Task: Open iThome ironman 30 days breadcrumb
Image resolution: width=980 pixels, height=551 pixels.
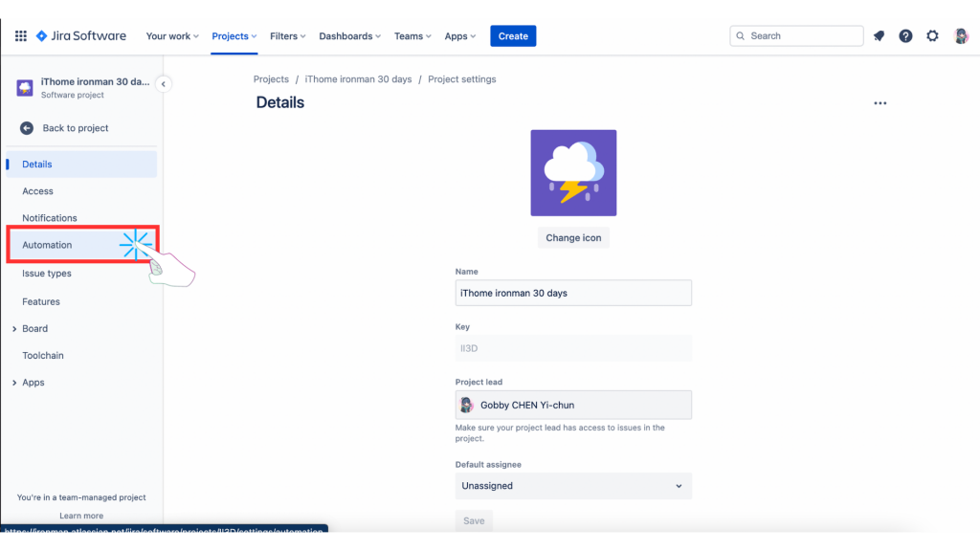Action: coord(358,79)
